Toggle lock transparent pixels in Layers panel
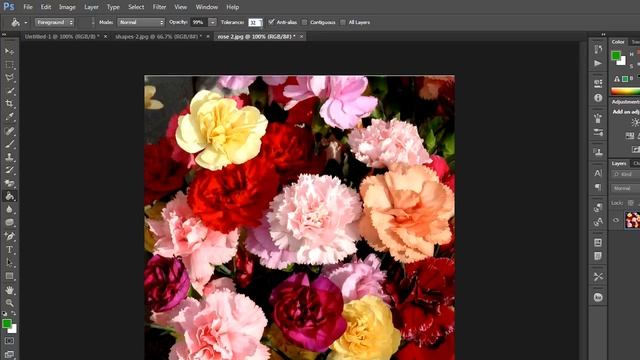This screenshot has width=640, height=360. [x=631, y=203]
